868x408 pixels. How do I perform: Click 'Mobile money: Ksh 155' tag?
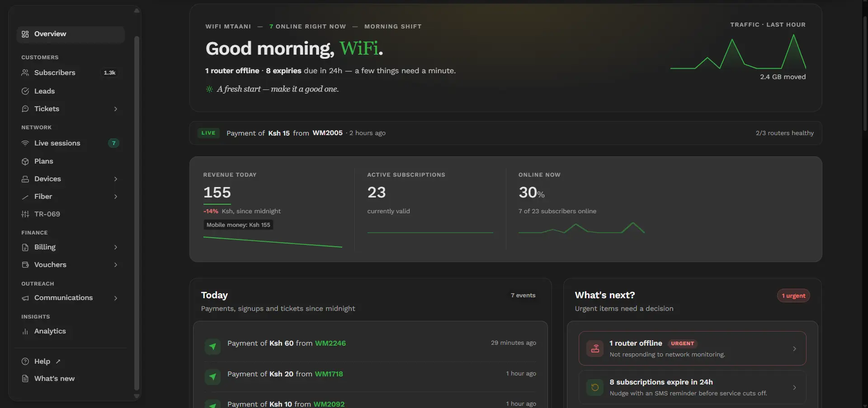(238, 225)
